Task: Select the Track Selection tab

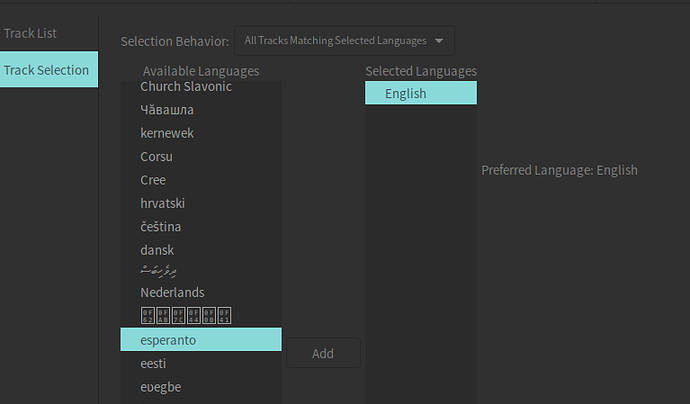Action: [46, 70]
